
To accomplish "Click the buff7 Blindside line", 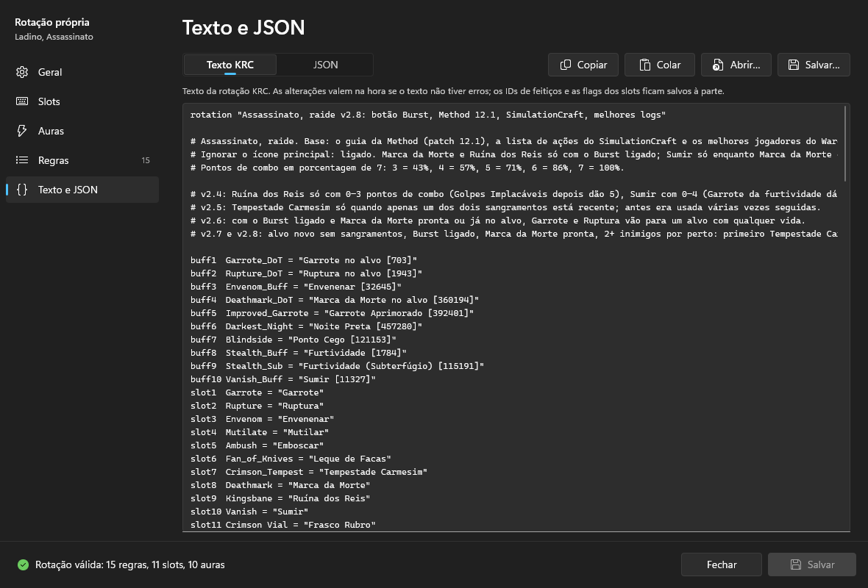I will [294, 340].
